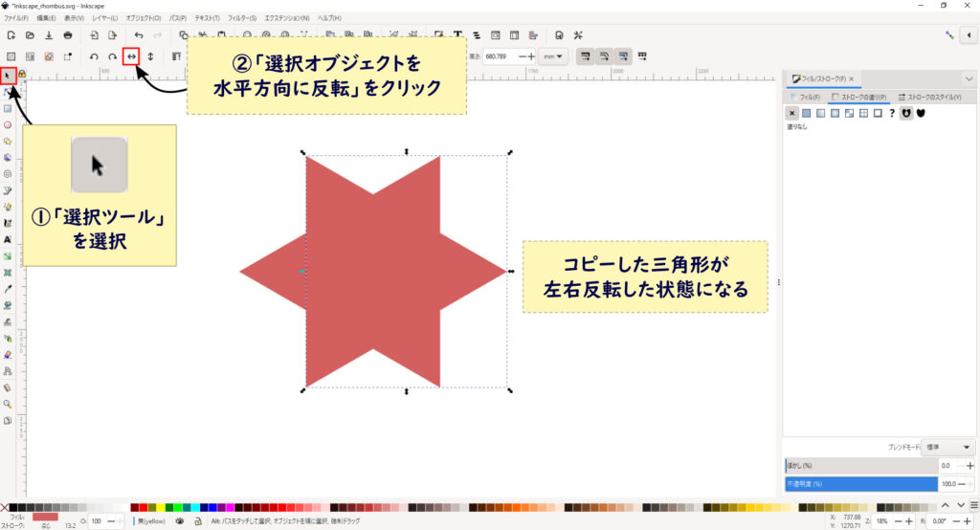Click the New document icon
Screen dimensions: 980x530
pos(11,35)
